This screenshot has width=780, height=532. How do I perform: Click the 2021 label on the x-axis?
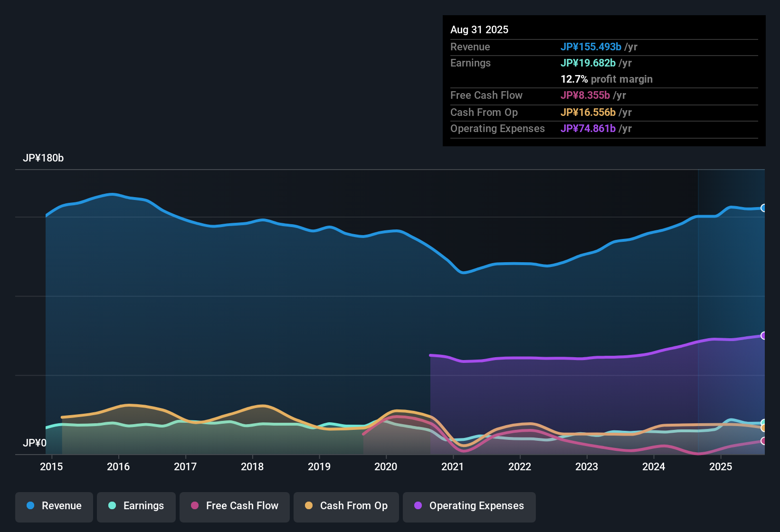click(453, 466)
